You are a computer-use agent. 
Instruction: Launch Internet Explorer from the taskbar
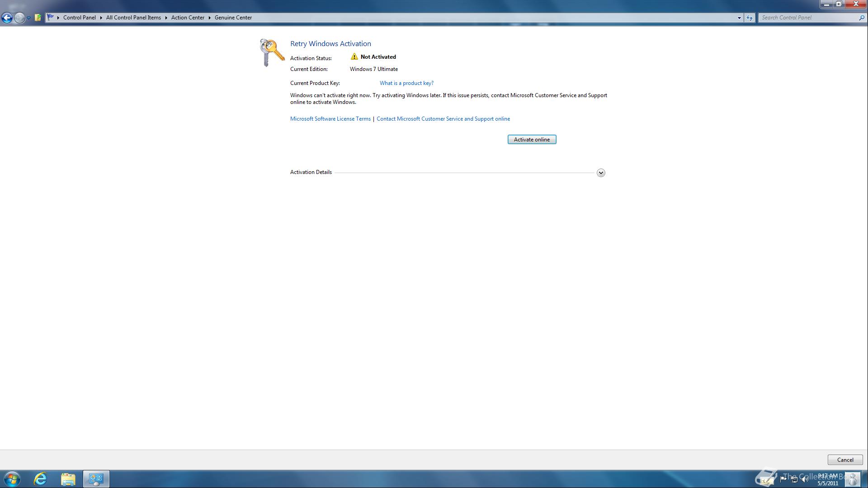pos(40,479)
